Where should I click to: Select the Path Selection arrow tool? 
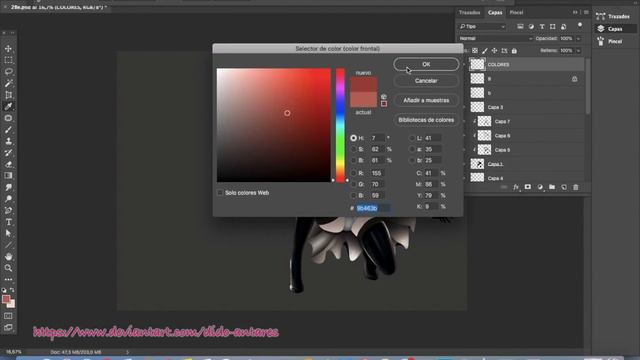8,233
